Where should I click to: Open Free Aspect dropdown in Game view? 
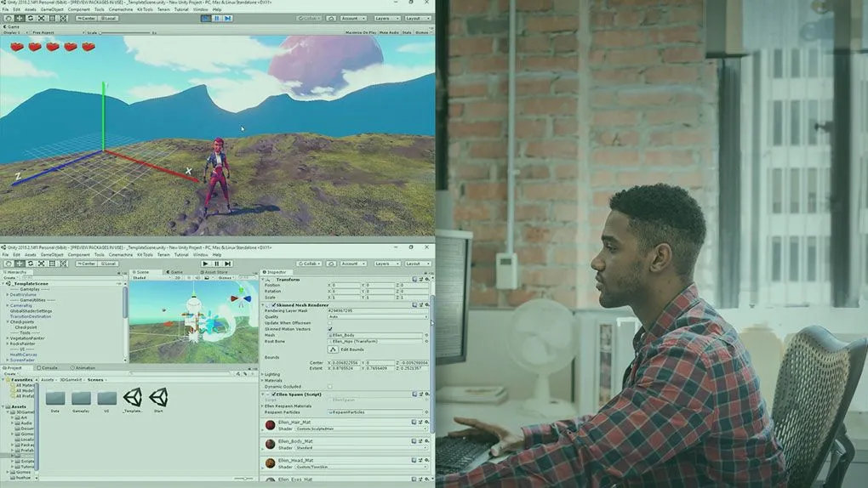(57, 32)
